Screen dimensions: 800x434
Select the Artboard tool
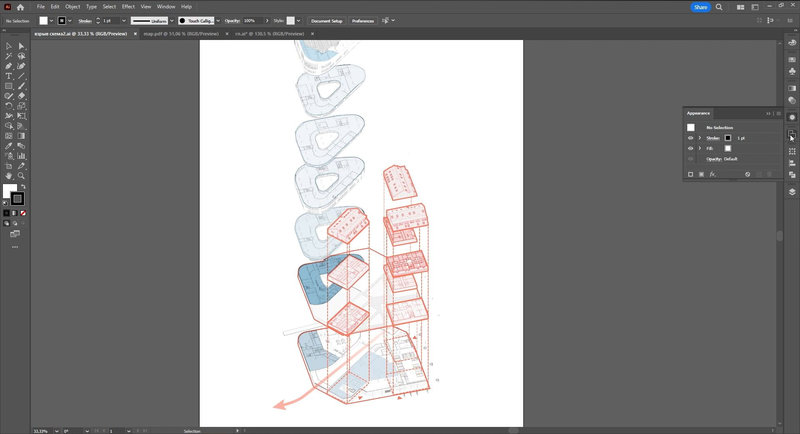9,166
